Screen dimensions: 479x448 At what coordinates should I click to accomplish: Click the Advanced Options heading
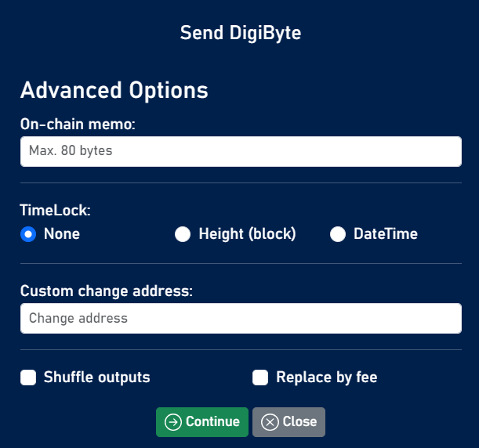click(114, 90)
